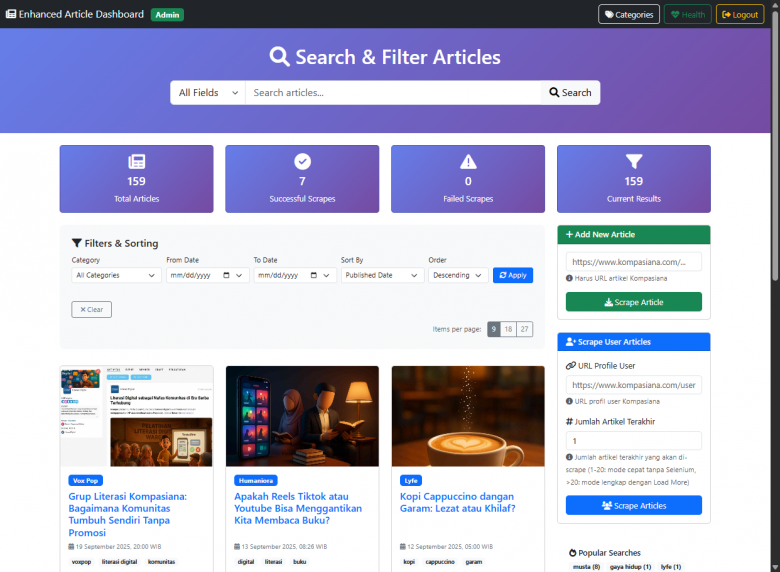Set items per page to 27
Viewport: 780px width, 572px height.
tap(525, 329)
